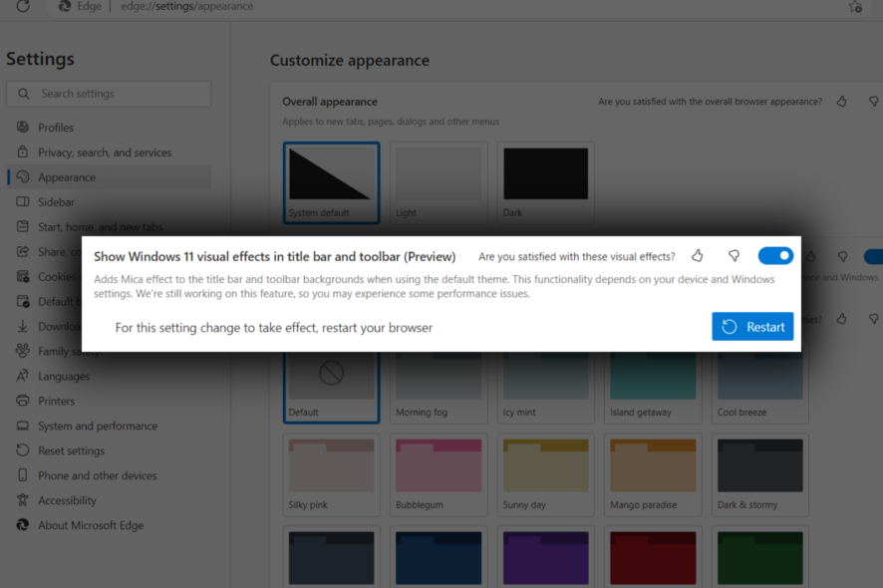Open Privacy, search, and services settings
Image resolution: width=883 pixels, height=588 pixels.
pyautogui.click(x=105, y=152)
